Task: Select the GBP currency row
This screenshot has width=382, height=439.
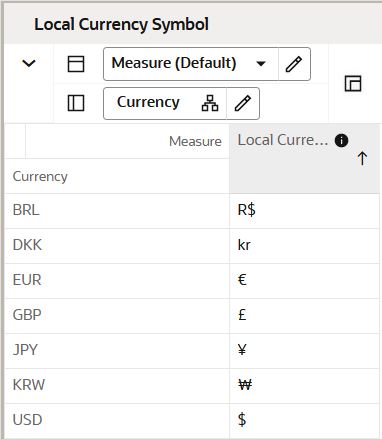Action: [117, 315]
